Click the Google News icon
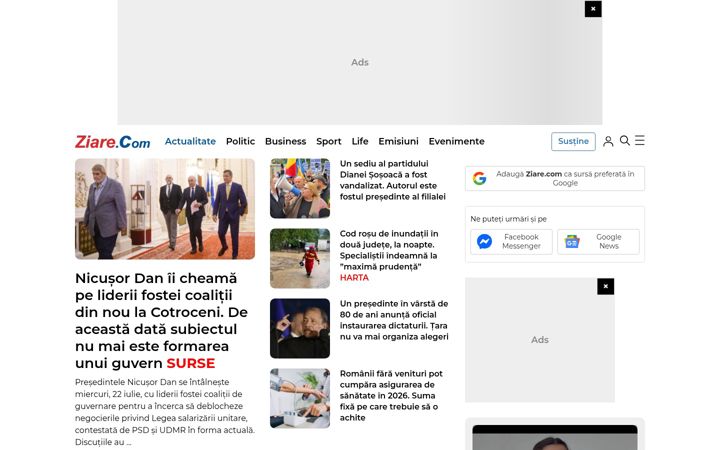Screen dimensions: 720x450 pos(572,242)
